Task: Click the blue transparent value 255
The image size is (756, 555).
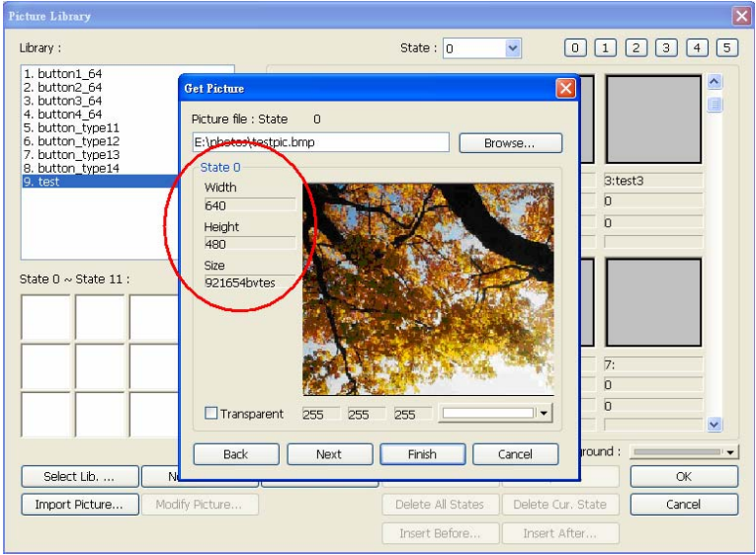Action: coord(412,414)
